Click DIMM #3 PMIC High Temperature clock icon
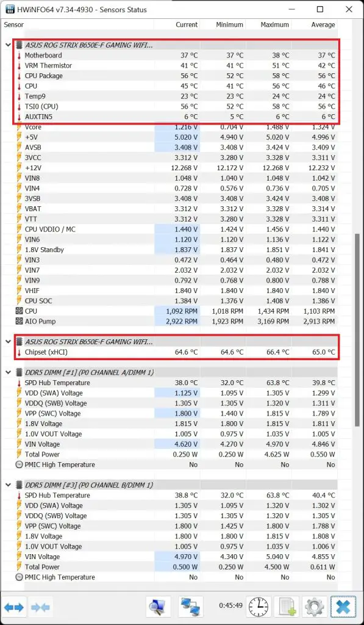364x625 pixels. [x=19, y=577]
